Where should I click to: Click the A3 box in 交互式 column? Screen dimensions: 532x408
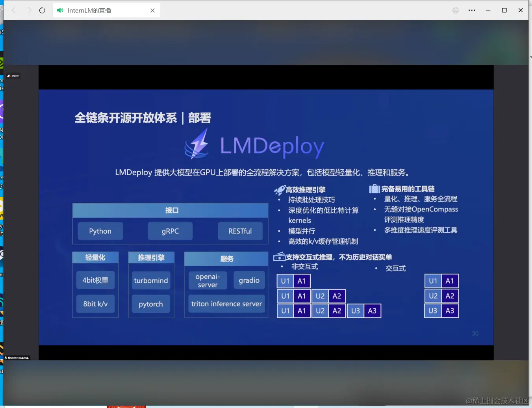pyautogui.click(x=450, y=311)
